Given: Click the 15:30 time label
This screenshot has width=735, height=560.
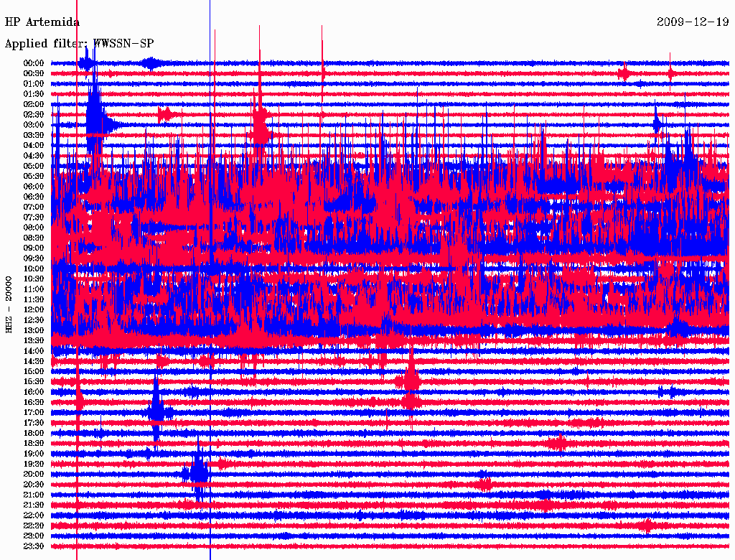Looking at the screenshot, I should (x=34, y=382).
